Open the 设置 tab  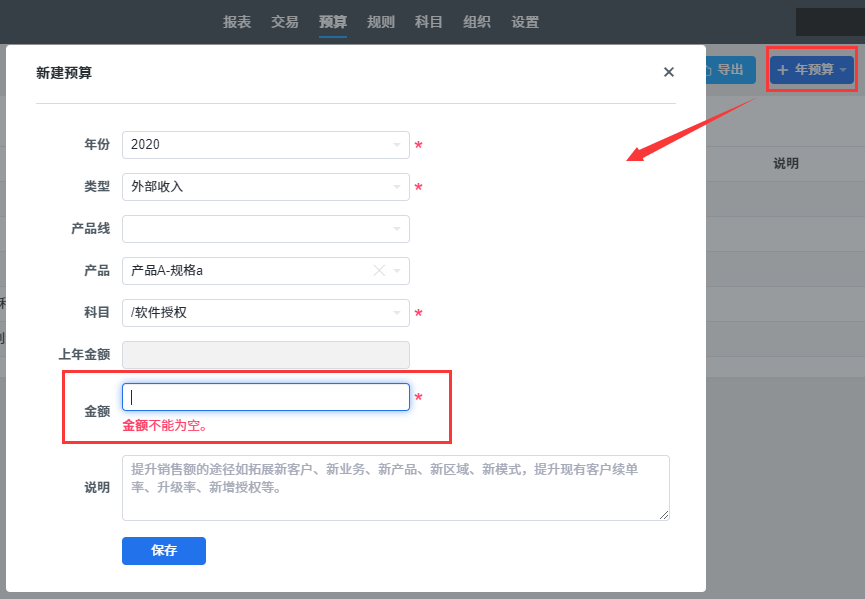[525, 22]
